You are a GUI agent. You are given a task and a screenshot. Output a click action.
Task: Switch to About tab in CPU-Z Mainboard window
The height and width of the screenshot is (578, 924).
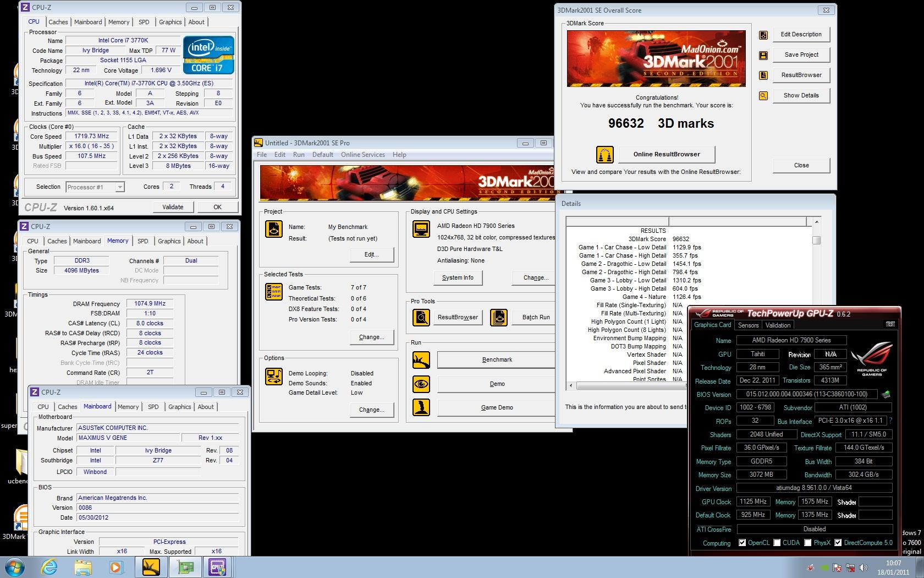tap(206, 407)
